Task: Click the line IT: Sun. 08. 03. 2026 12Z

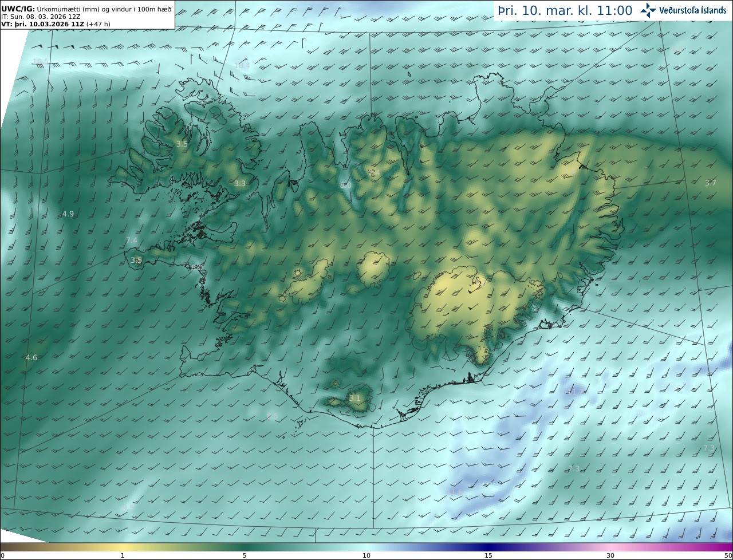Action: 41,17
